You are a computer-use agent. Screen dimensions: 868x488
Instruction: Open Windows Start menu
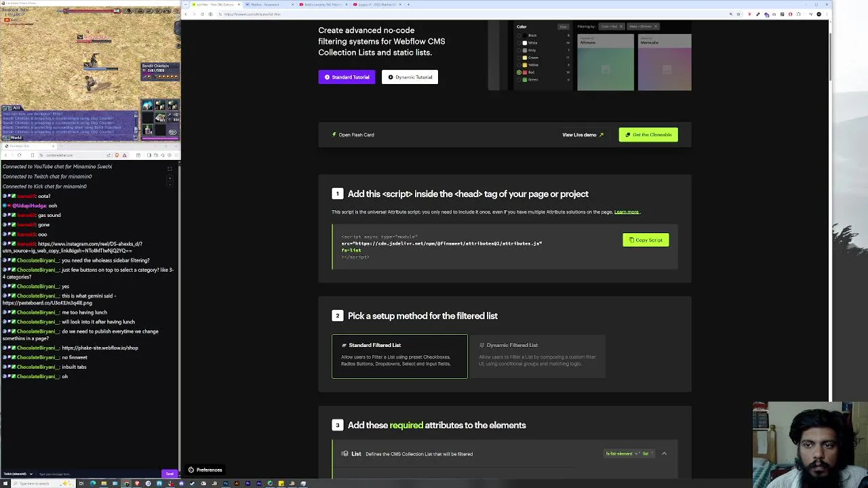(5, 483)
